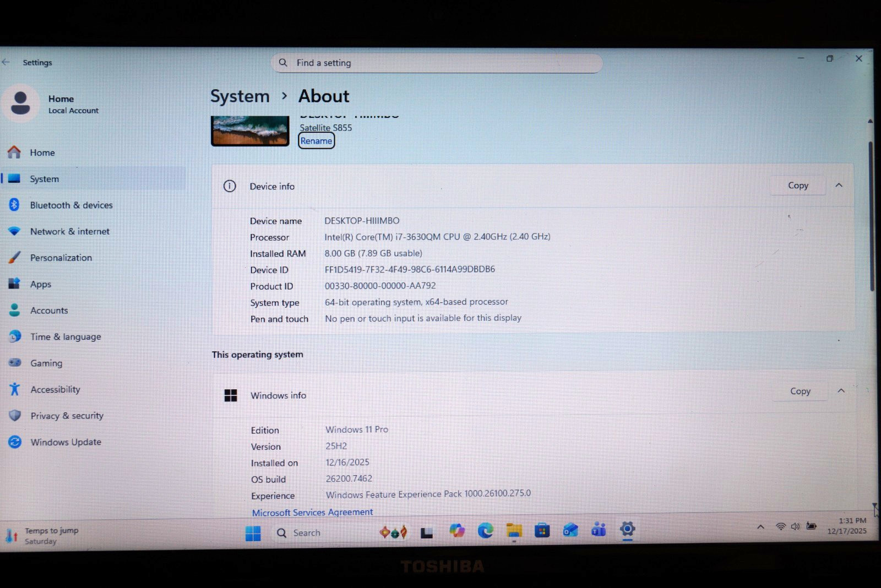Screen dimensions: 881x588
Task: Open the Wi-Fi network tray icon
Action: coord(780,526)
